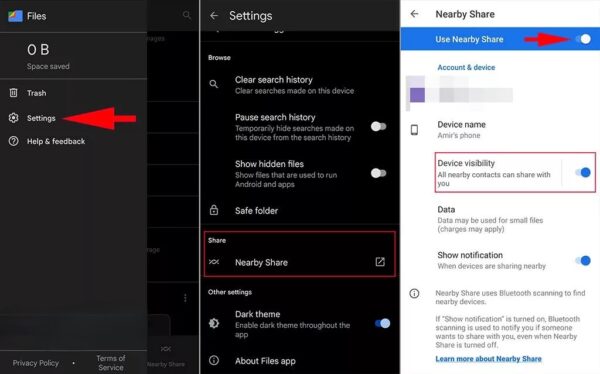The height and width of the screenshot is (374, 600).
Task: Click the search icon behind the drawer
Action: click(x=186, y=15)
